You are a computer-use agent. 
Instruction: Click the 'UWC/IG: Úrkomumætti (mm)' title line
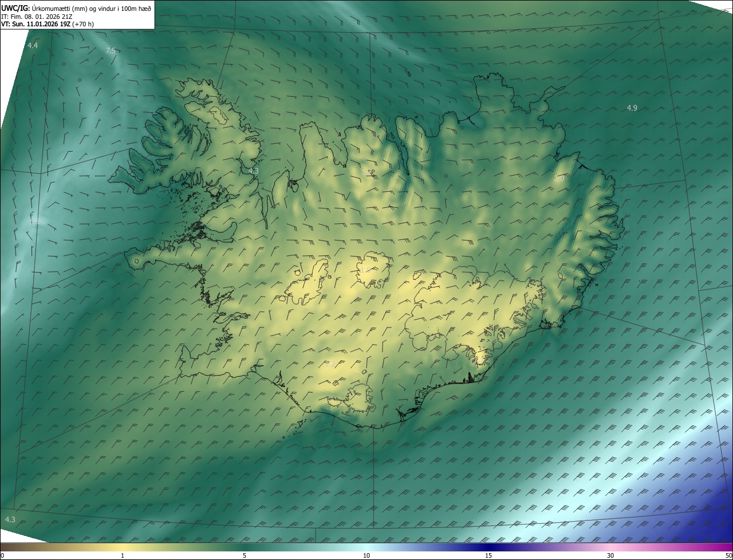pos(76,7)
